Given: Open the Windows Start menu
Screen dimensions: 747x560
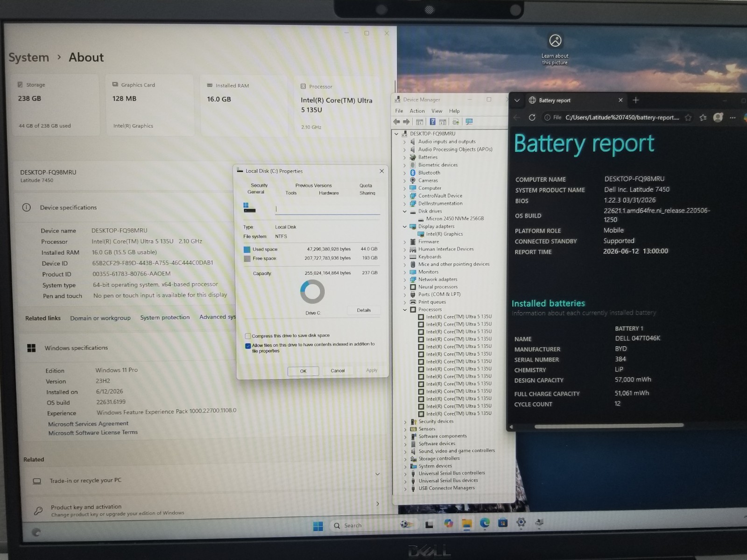Looking at the screenshot, I should [318, 526].
